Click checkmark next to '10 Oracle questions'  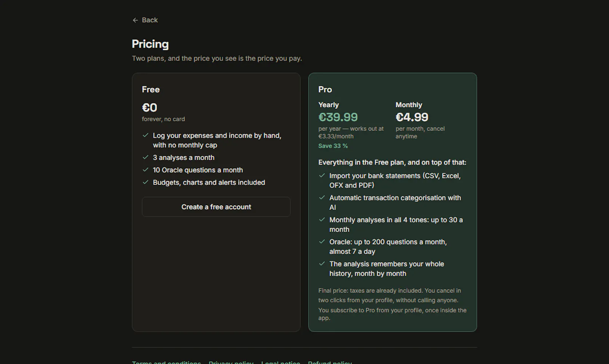pos(145,170)
